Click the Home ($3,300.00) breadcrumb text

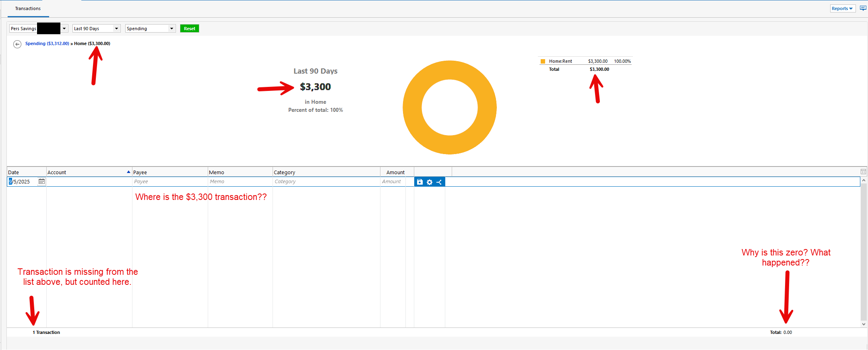[92, 43]
